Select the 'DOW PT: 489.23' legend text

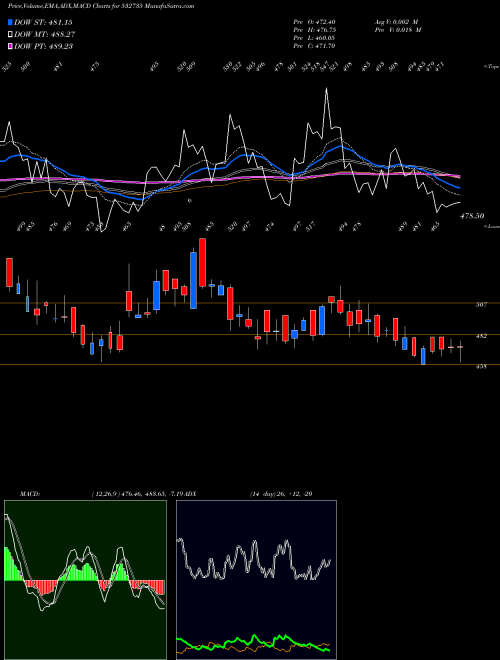(43, 46)
